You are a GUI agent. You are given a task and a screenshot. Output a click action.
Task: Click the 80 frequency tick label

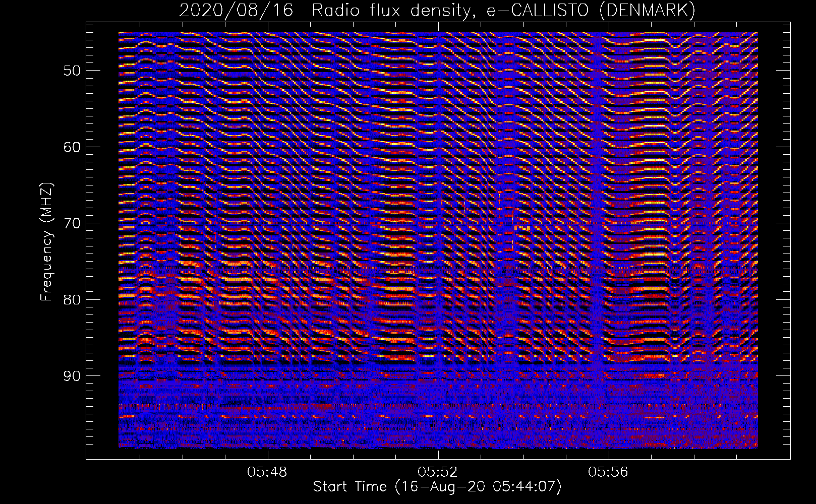(x=72, y=299)
